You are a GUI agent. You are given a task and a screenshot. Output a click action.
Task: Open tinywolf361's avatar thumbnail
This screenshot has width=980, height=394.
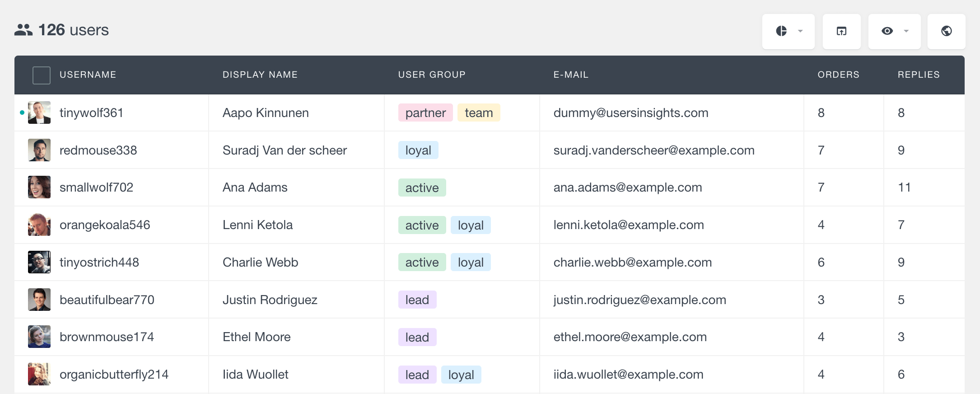(39, 113)
